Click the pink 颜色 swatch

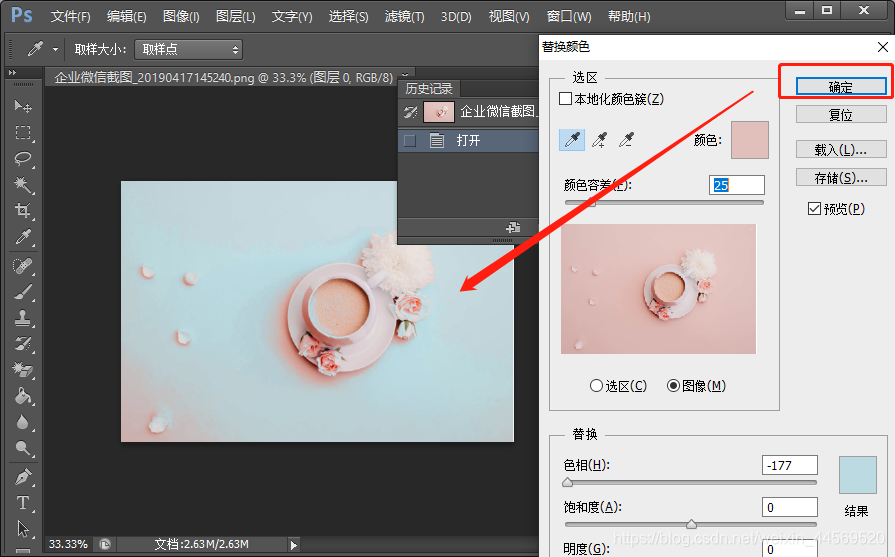[749, 140]
